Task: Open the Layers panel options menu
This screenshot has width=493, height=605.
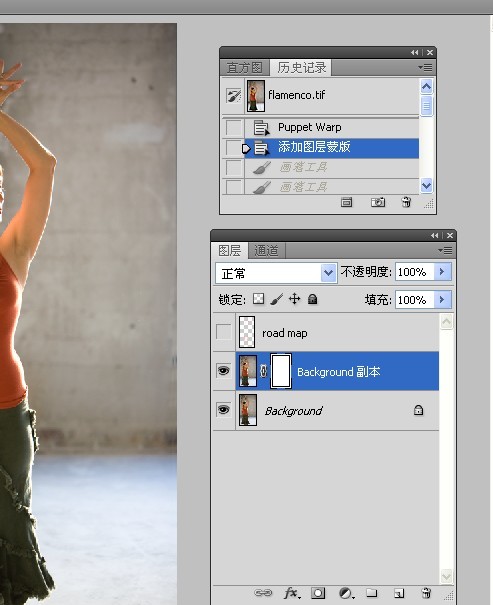Action: click(445, 251)
